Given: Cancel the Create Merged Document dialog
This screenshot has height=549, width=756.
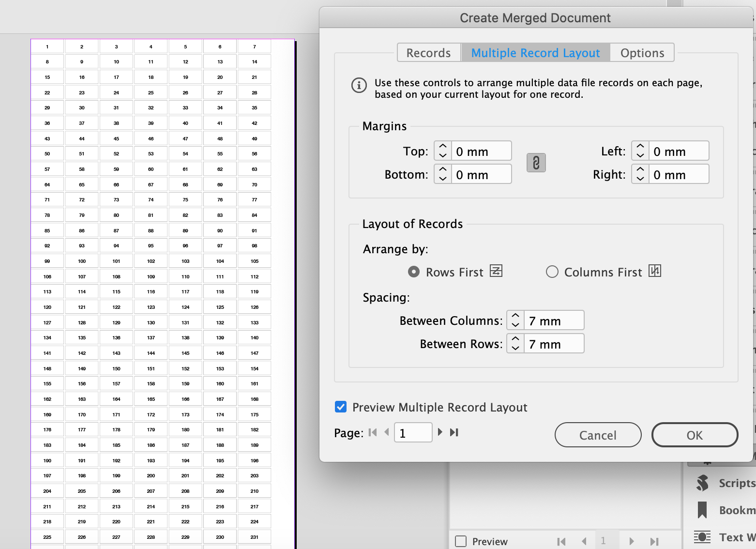Looking at the screenshot, I should tap(598, 435).
